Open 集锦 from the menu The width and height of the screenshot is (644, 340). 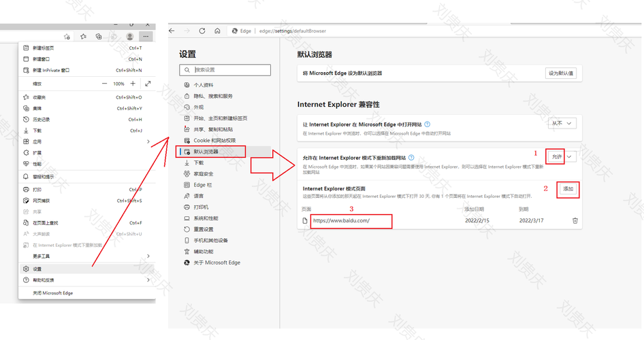click(86, 108)
